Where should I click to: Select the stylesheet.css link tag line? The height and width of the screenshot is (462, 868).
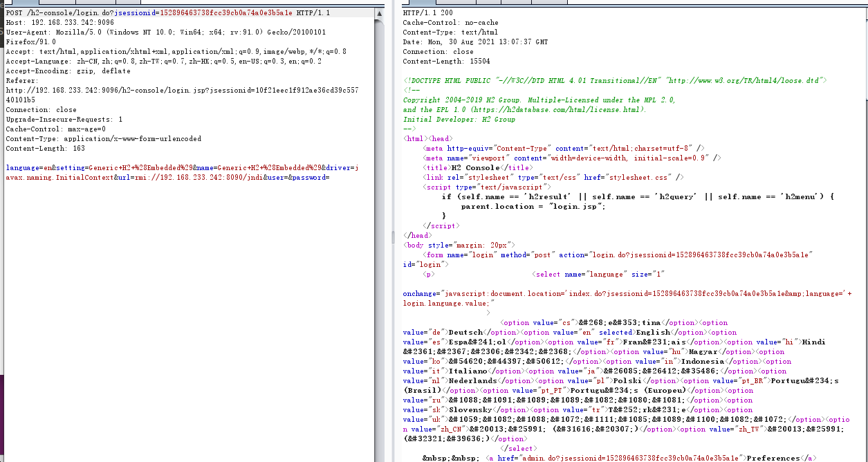click(x=553, y=178)
